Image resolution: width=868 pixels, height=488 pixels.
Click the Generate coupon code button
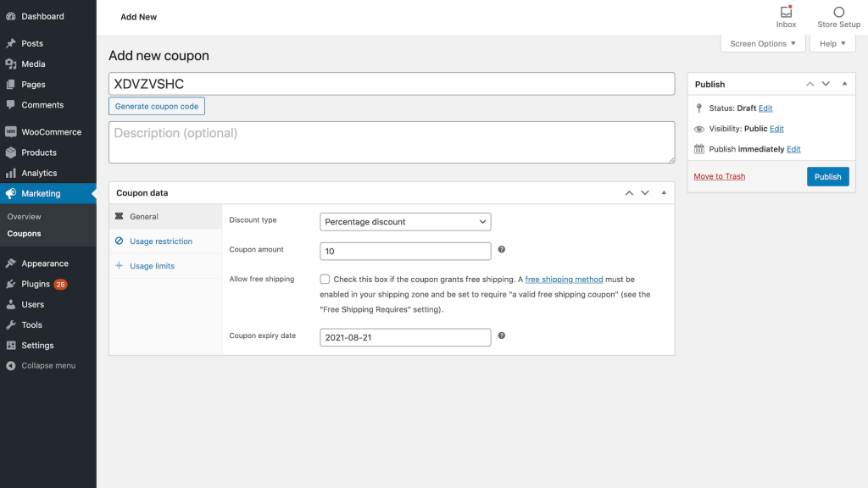tap(157, 107)
